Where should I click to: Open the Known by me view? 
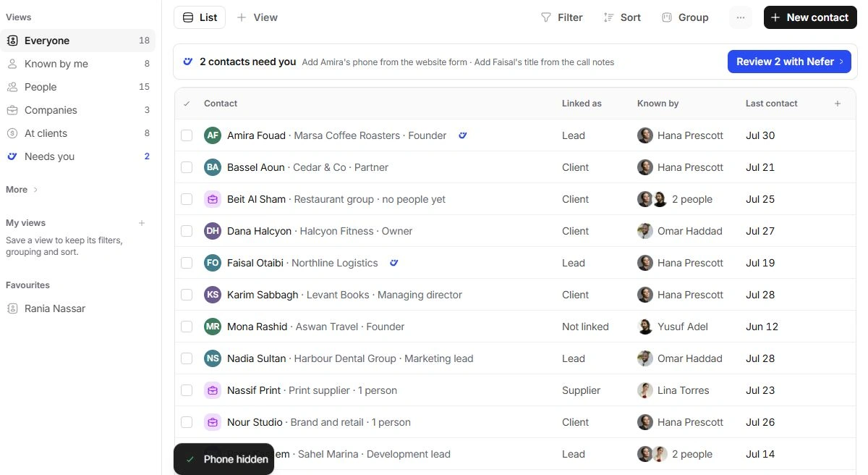click(78, 64)
